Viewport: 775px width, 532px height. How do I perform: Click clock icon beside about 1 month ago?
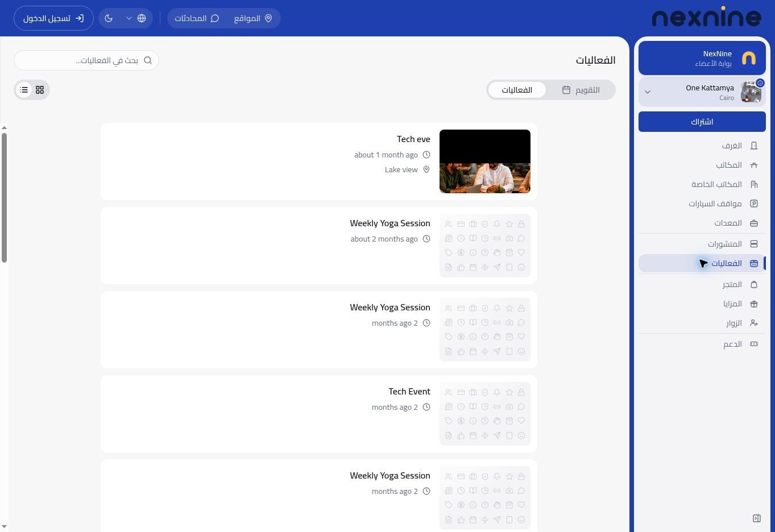tap(426, 155)
